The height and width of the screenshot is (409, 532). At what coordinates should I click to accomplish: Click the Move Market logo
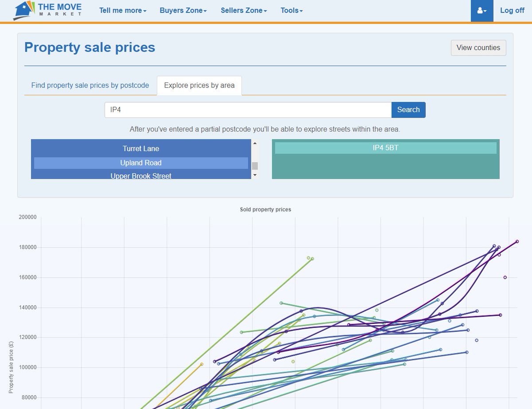tap(46, 10)
